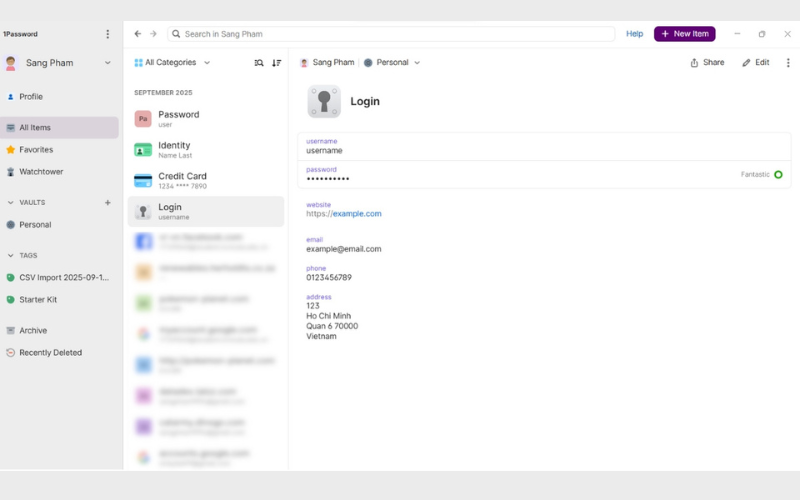Open the All Categories dropdown
This screenshot has height=500, width=800.
coord(172,62)
